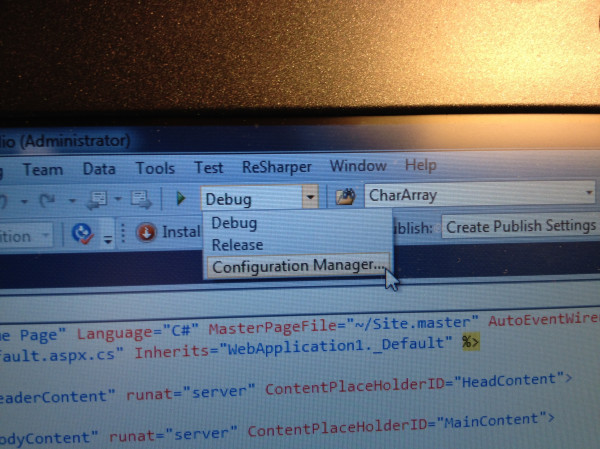Click the Navigate Forward icon
The width and height of the screenshot is (600, 449).
pyautogui.click(x=140, y=199)
